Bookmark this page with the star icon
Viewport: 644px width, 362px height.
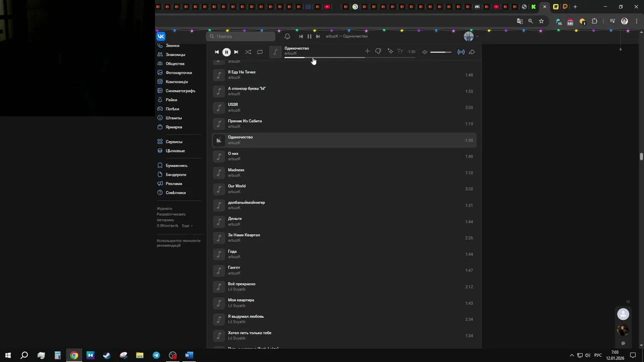coord(541,21)
